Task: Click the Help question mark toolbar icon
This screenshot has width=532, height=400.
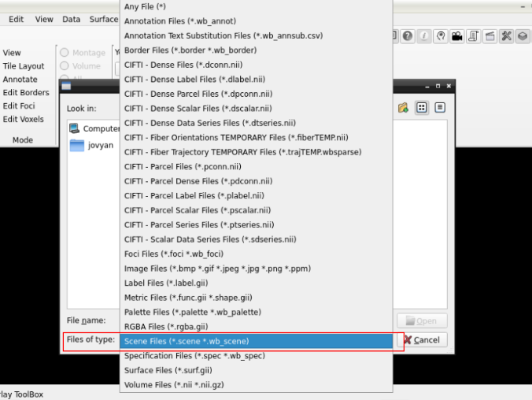Action: click(408, 36)
